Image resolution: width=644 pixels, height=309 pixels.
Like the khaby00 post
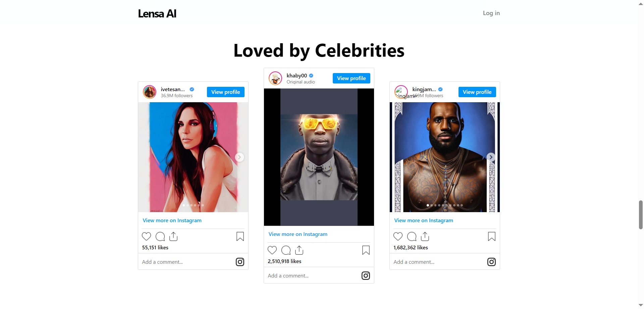click(272, 250)
